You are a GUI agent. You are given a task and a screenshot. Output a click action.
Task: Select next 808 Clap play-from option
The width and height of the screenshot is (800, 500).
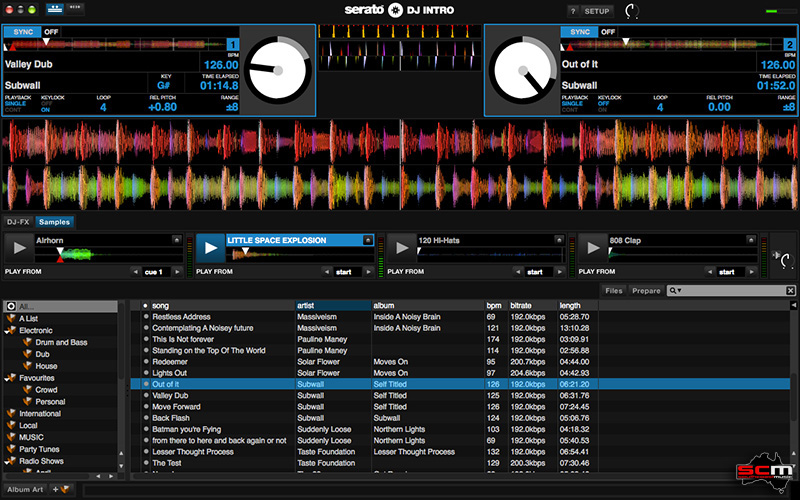click(751, 272)
